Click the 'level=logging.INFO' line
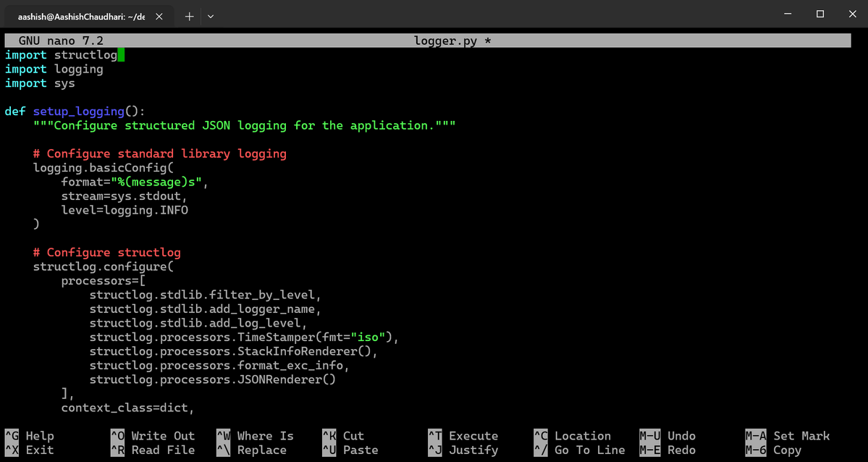868x462 pixels. tap(125, 210)
